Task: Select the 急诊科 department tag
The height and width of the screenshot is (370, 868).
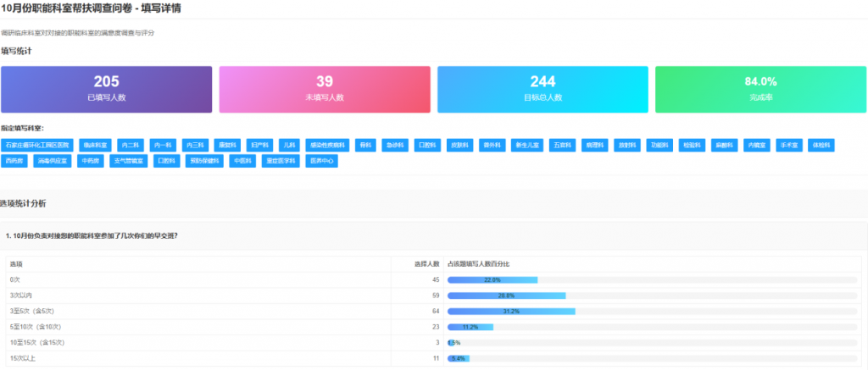Action: coord(393,145)
